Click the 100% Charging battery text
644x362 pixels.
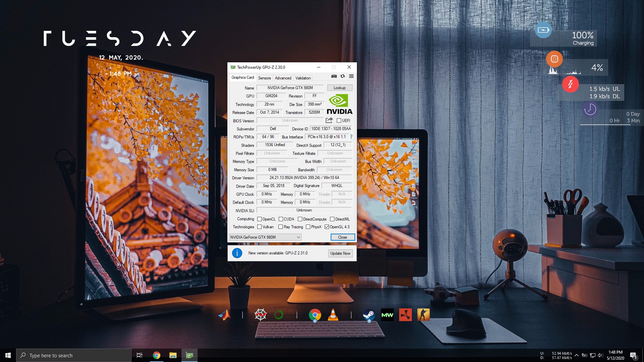tap(583, 38)
